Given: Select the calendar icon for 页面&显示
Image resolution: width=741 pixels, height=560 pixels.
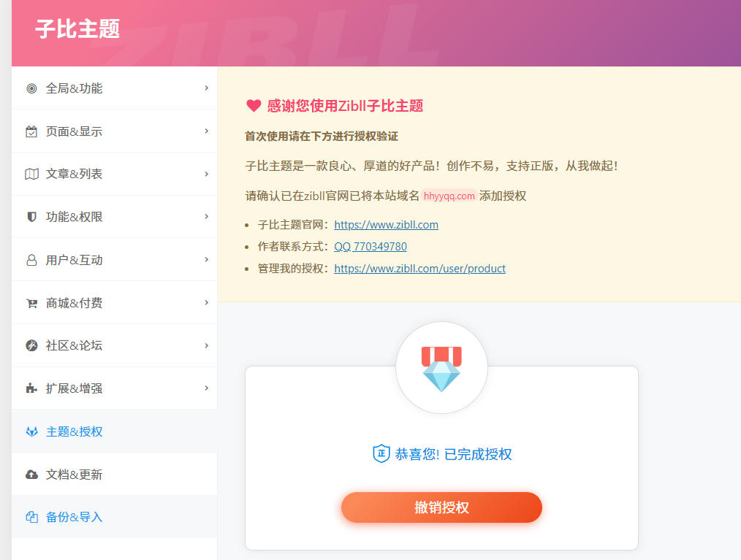Looking at the screenshot, I should pyautogui.click(x=31, y=131).
